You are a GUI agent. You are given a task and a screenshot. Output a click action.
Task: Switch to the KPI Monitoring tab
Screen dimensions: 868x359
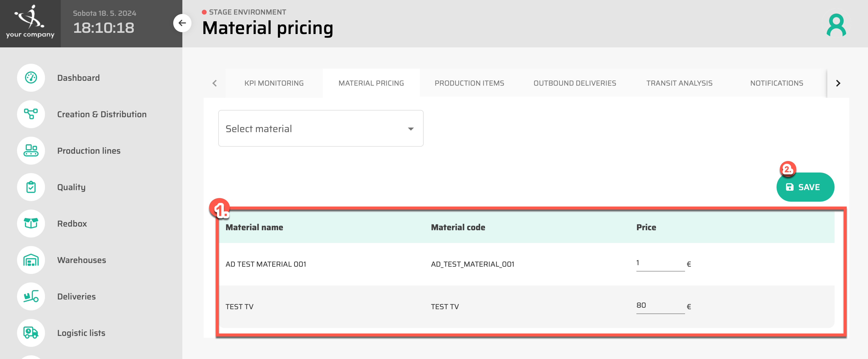(274, 83)
